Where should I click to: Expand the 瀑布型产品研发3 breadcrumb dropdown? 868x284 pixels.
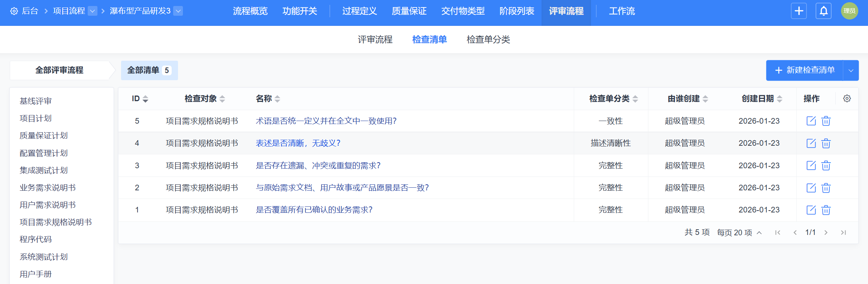[x=179, y=11]
